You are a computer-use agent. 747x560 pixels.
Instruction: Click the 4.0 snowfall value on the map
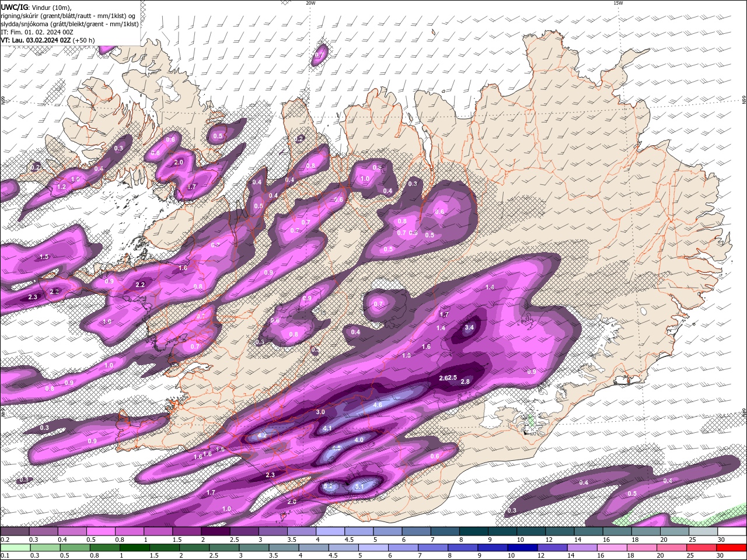pyautogui.click(x=359, y=440)
